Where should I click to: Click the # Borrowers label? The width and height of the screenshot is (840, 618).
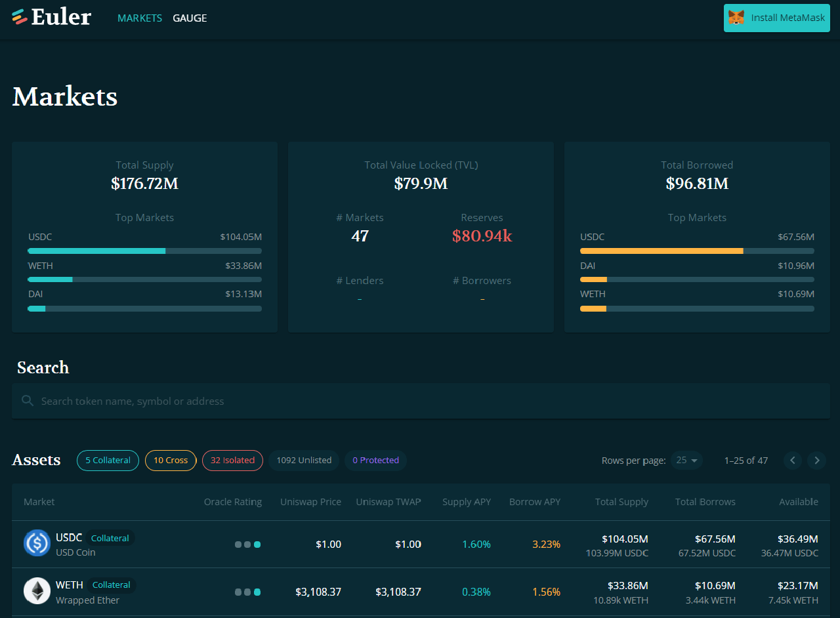click(x=482, y=281)
